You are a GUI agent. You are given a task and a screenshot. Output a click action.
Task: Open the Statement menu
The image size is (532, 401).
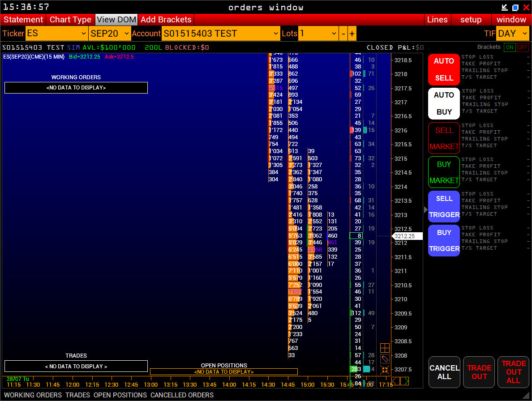(x=23, y=20)
